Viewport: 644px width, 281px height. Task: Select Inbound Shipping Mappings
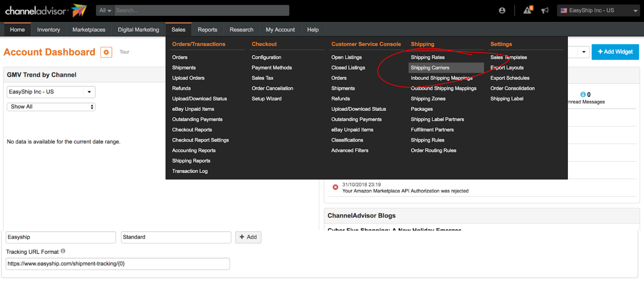click(441, 78)
